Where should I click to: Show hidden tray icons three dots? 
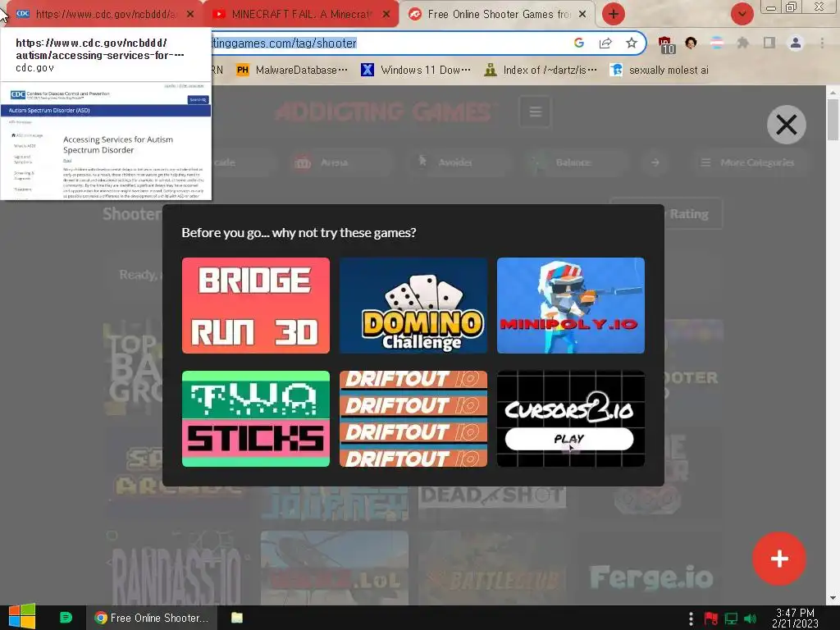pyautogui.click(x=691, y=619)
